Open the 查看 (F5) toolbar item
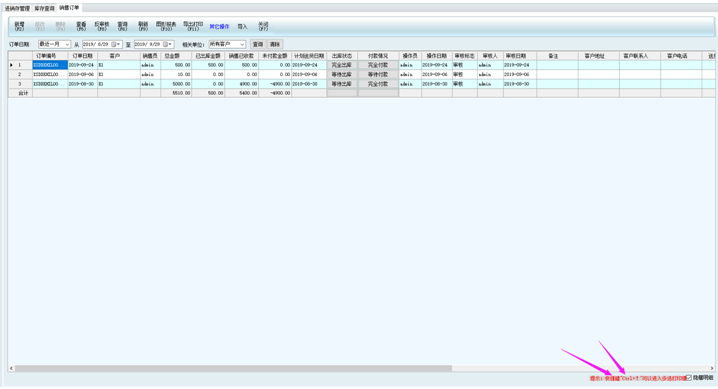This screenshot has width=718, height=389. (81, 26)
